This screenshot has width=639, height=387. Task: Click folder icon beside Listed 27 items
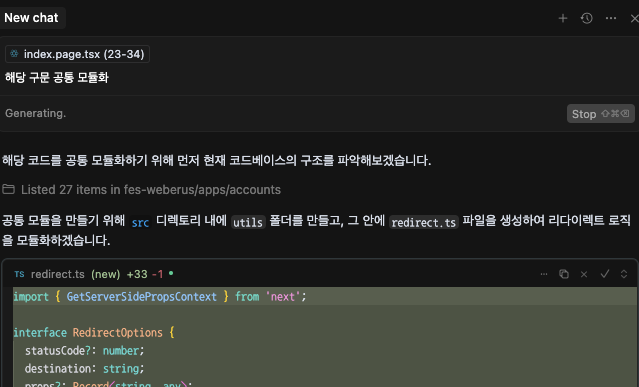click(x=9, y=189)
